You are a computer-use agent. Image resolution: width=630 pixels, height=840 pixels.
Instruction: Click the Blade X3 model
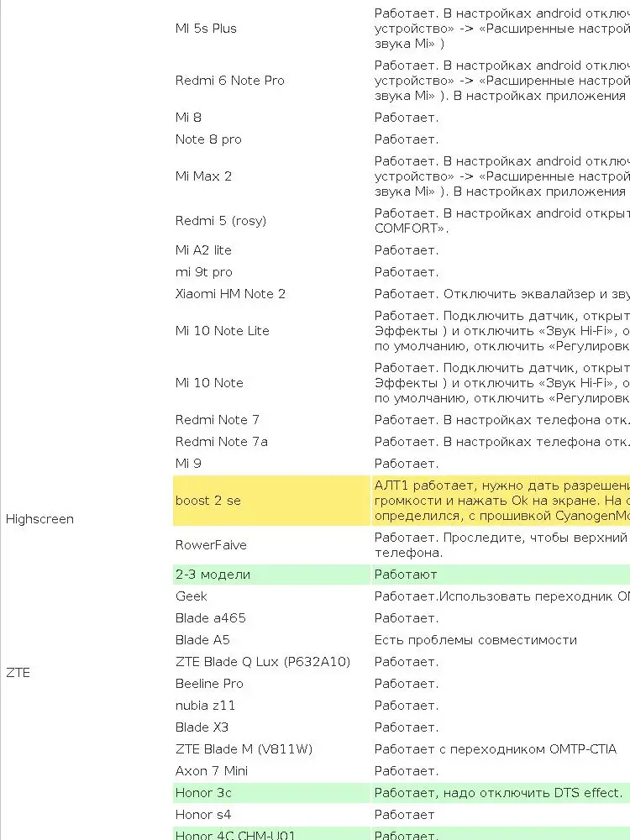202,728
